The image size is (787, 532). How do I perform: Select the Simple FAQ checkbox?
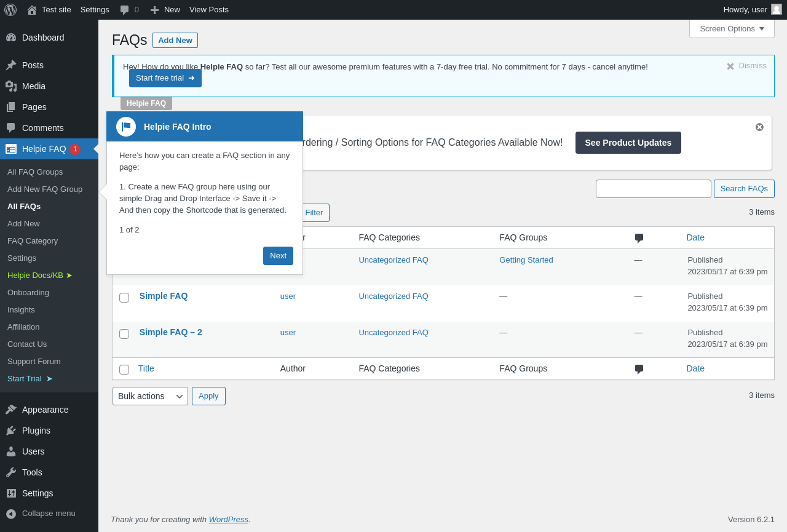(124, 298)
